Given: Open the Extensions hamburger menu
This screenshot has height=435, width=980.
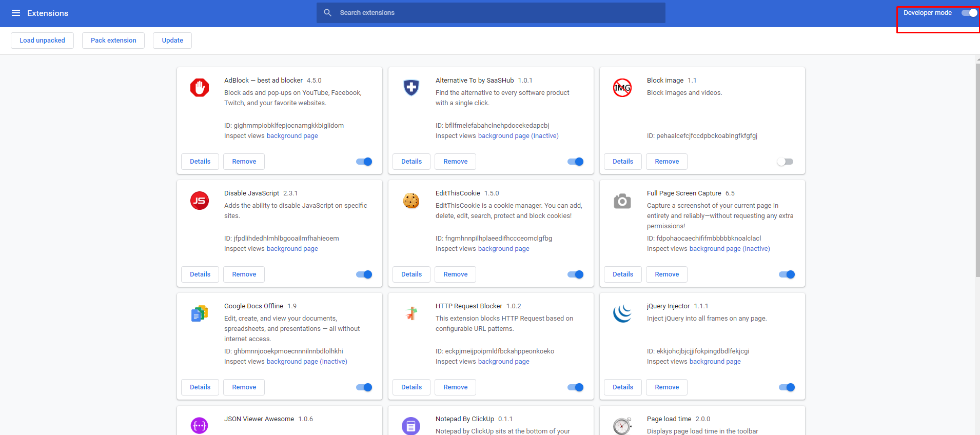Looking at the screenshot, I should [16, 13].
